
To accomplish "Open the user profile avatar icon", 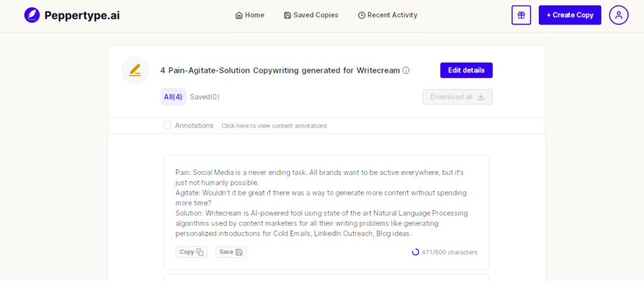I will 619,15.
